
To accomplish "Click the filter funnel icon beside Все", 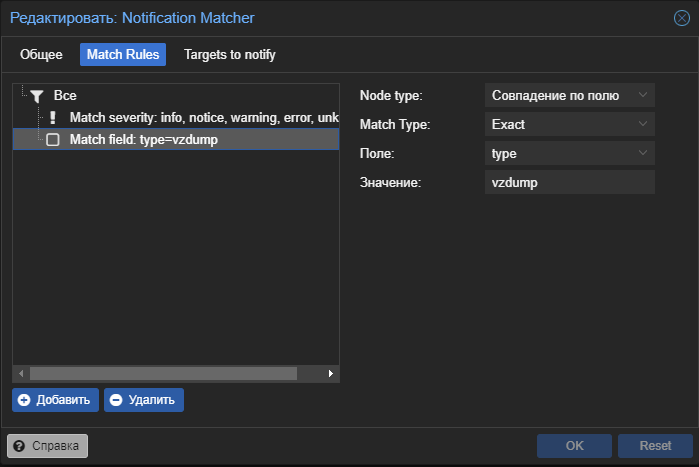I will (37, 96).
